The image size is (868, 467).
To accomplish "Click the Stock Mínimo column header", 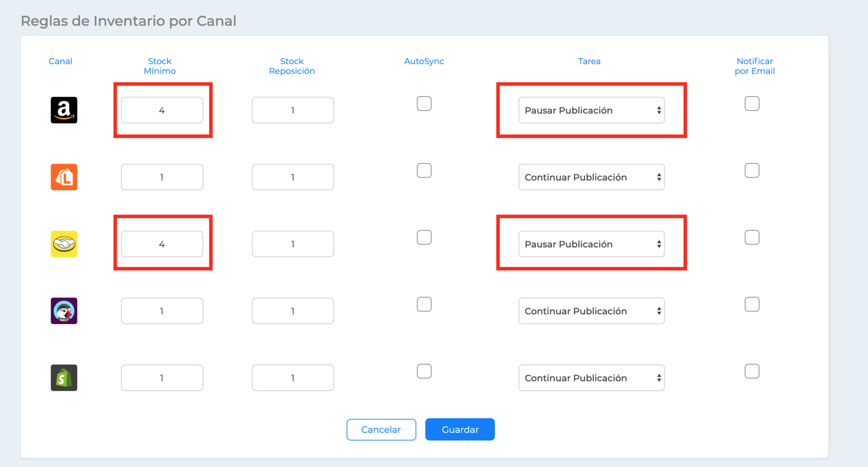I will click(159, 66).
